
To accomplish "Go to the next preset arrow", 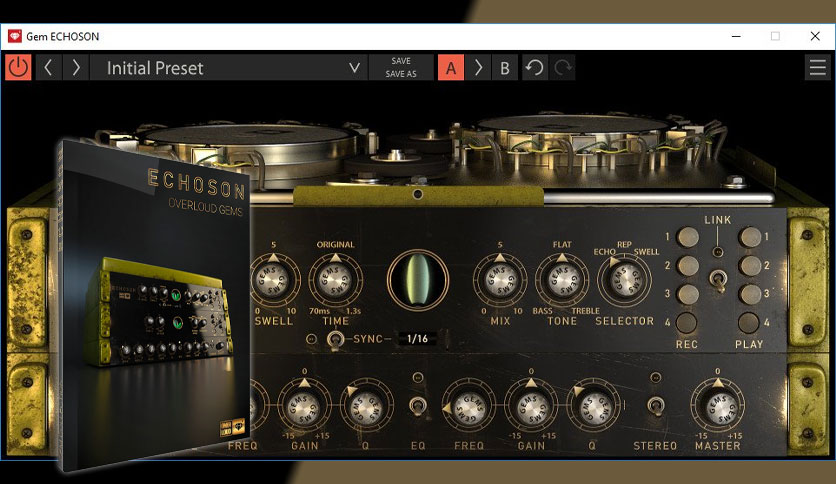I will [76, 68].
